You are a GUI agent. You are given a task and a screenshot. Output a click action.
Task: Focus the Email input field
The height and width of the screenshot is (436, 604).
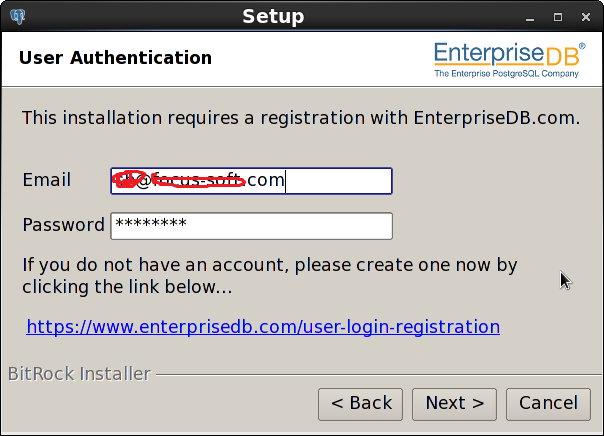click(x=252, y=181)
